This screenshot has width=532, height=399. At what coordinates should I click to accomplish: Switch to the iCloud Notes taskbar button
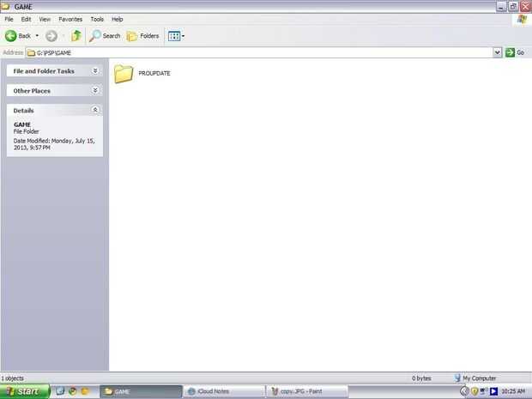pos(224,391)
